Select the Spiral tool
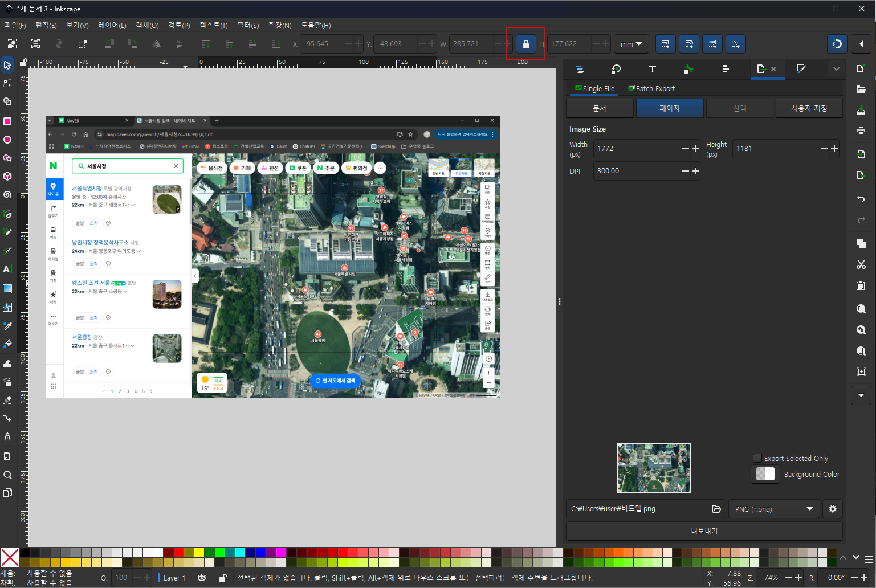 pos(7,194)
